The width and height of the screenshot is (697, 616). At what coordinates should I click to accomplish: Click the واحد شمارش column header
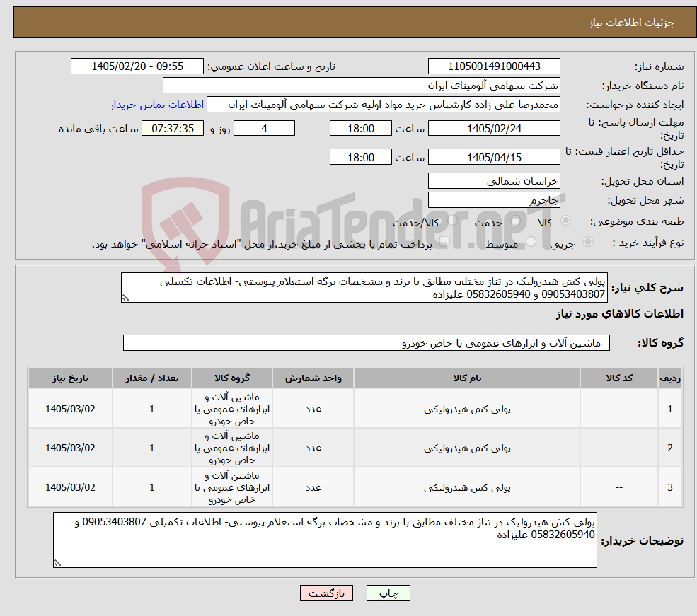[x=313, y=378]
